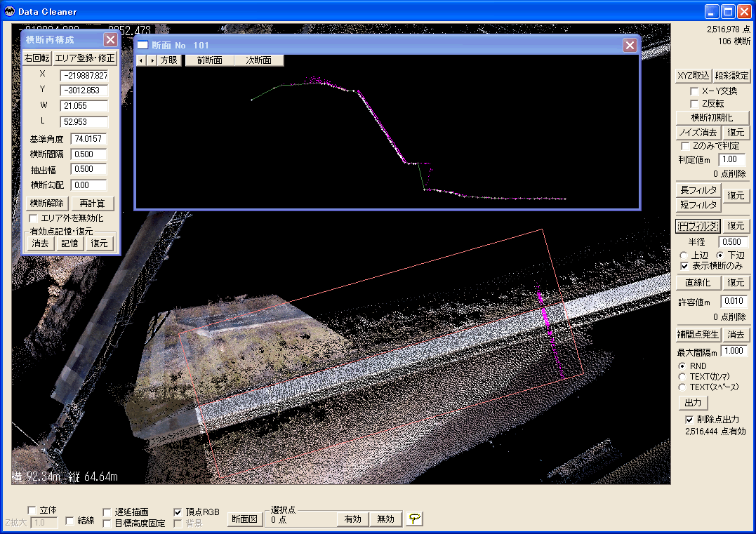Image resolution: width=756 pixels, height=534 pixels.
Task: Click left arrow in 断面 No 101 window
Action: click(x=141, y=60)
